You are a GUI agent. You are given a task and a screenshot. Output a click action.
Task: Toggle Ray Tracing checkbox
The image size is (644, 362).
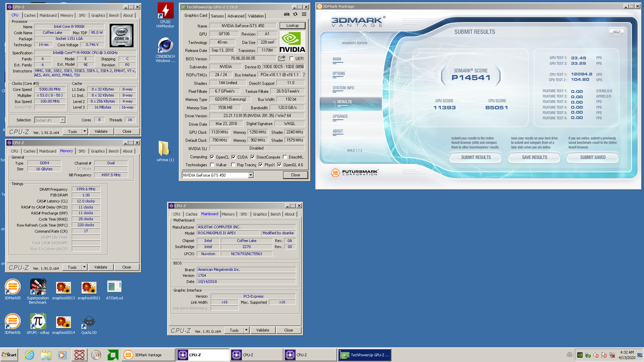(233, 165)
